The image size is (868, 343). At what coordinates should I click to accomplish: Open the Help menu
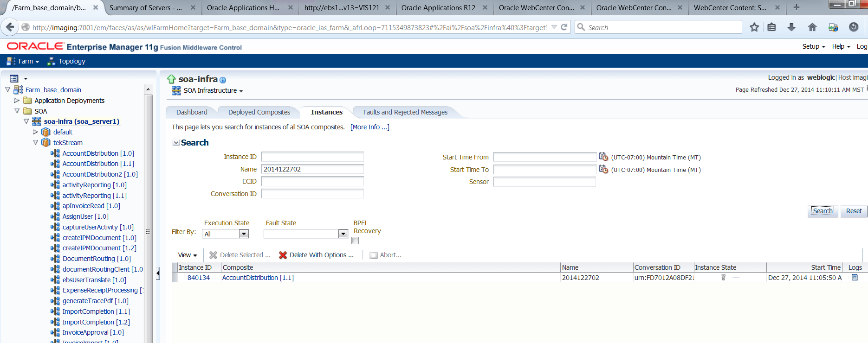pos(841,46)
